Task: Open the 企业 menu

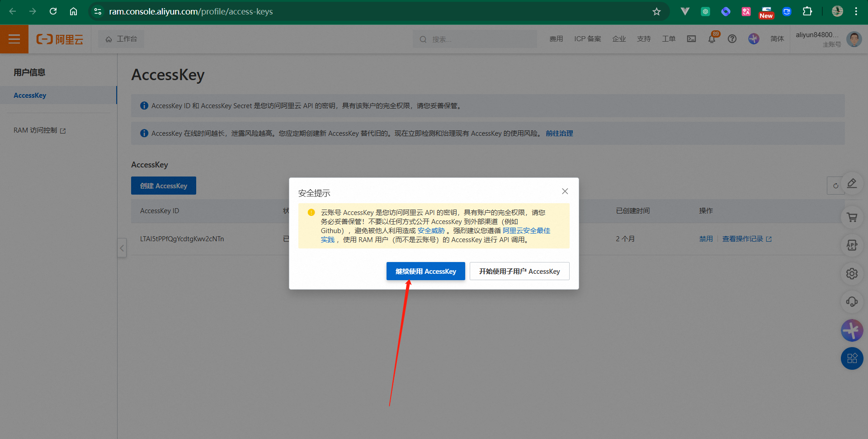Action: (x=619, y=39)
